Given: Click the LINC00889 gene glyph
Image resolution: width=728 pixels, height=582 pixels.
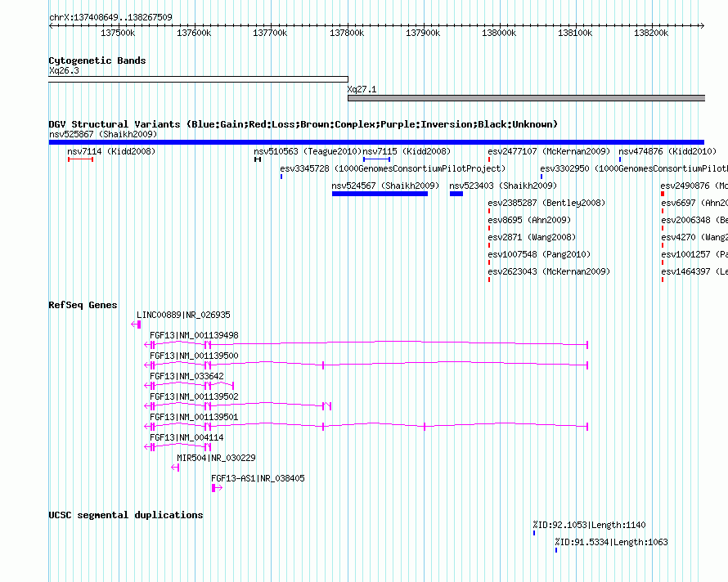Looking at the screenshot, I should pyautogui.click(x=136, y=325).
